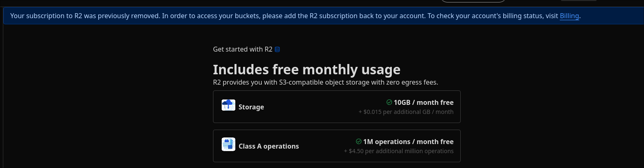Click empty area inside the Storage card

(x=314, y=107)
